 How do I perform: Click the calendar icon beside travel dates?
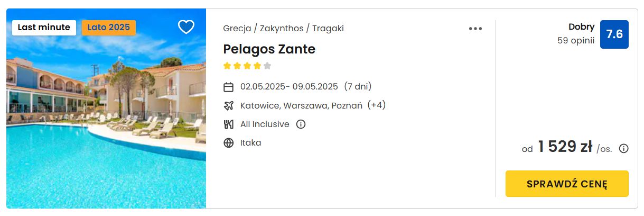(229, 87)
